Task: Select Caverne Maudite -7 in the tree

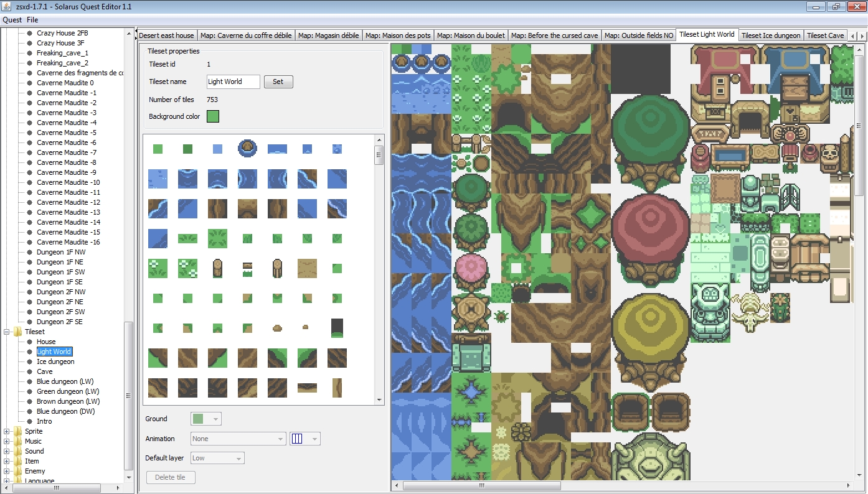Action: click(x=67, y=152)
